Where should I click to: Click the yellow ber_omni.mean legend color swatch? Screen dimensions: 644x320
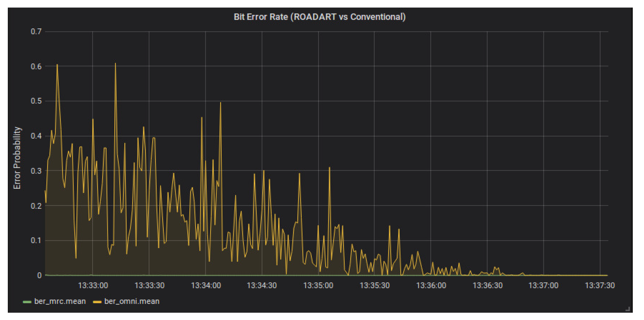(x=97, y=302)
